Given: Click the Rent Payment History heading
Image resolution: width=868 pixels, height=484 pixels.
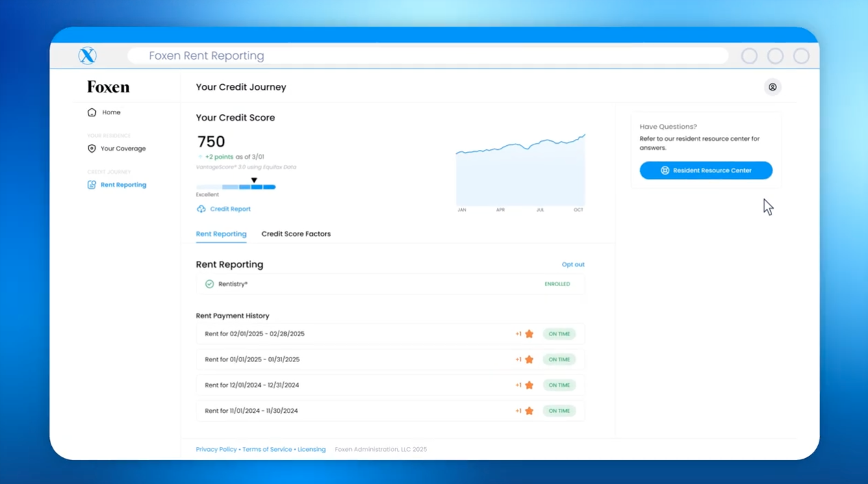Looking at the screenshot, I should [x=233, y=316].
